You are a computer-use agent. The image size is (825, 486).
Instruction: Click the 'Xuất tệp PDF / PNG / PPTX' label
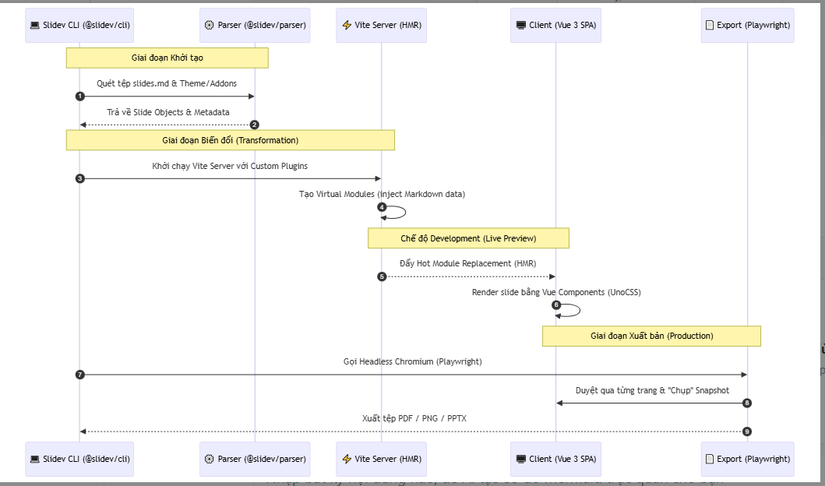tap(413, 418)
